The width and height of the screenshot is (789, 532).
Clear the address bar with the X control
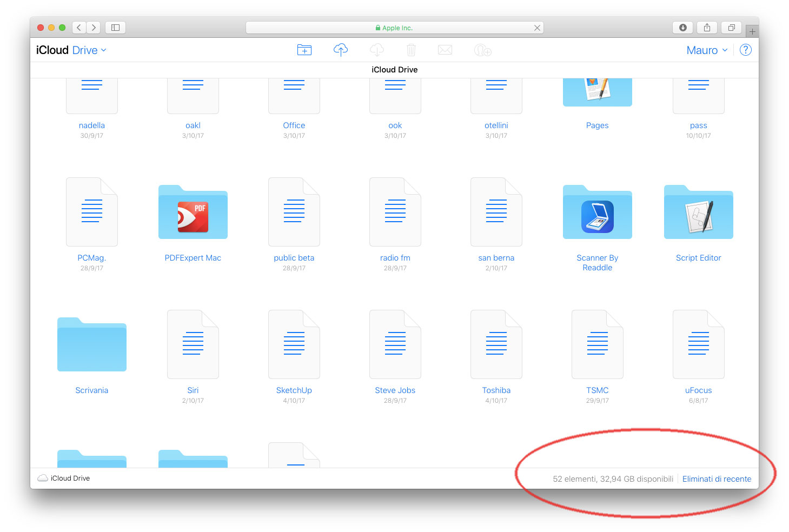(x=537, y=27)
